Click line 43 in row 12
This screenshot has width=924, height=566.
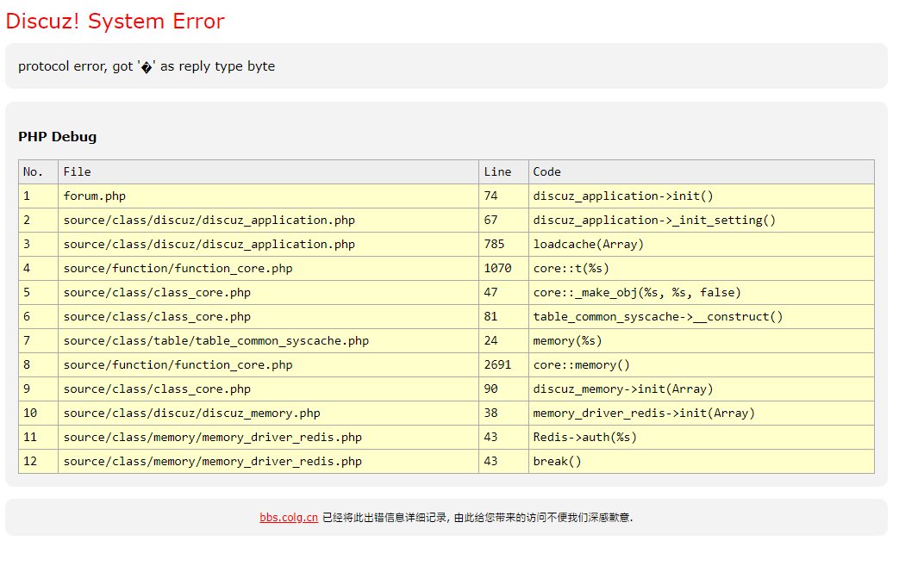click(503, 462)
